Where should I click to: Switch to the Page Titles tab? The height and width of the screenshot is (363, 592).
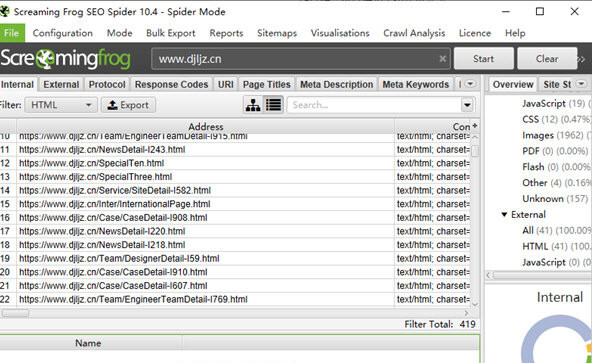[x=267, y=84]
